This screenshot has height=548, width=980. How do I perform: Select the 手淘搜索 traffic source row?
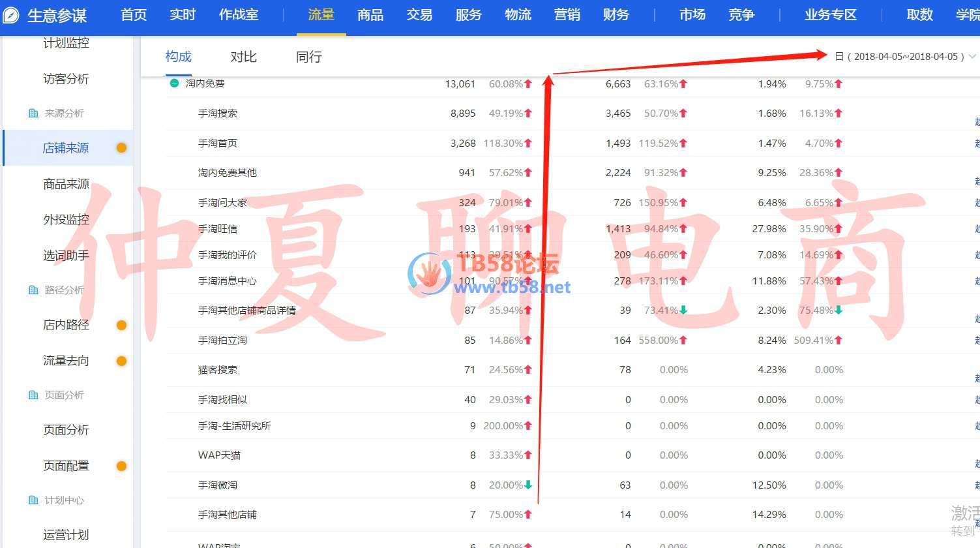pos(218,114)
